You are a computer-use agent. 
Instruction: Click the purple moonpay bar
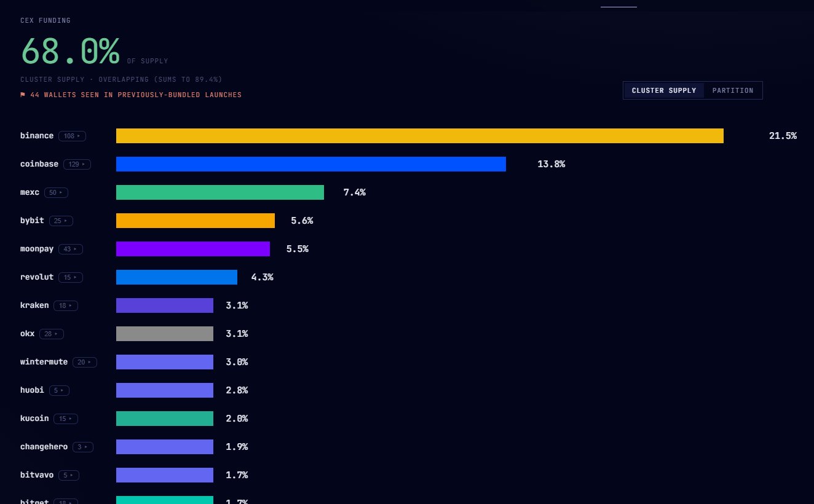coord(193,249)
